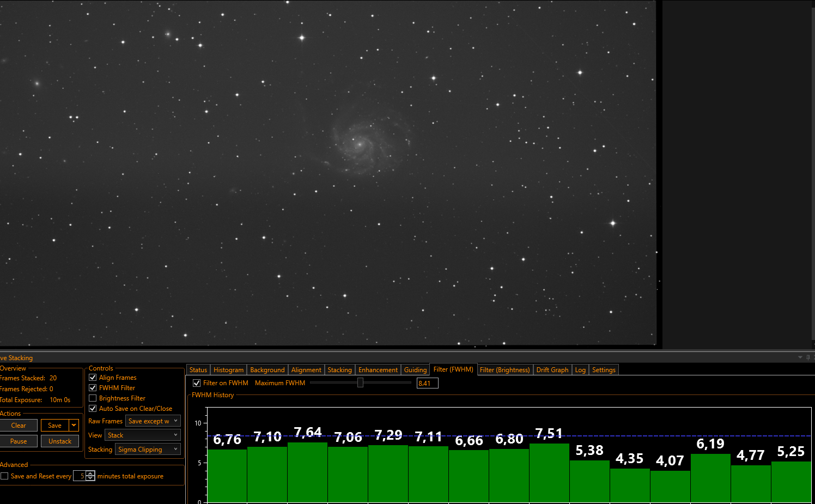Open the Alignment tab

click(306, 370)
